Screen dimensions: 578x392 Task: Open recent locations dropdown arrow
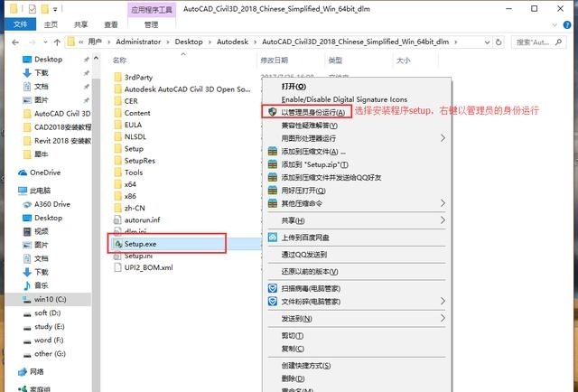pyautogui.click(x=45, y=42)
